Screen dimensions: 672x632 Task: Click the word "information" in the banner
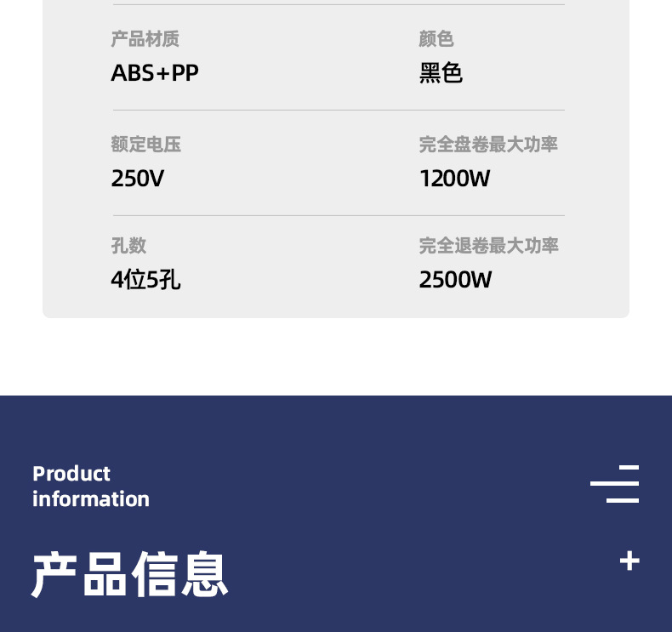[x=91, y=499]
